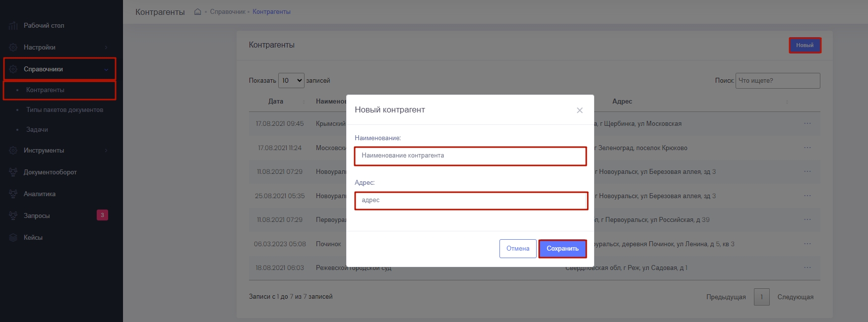Open the three-dot menu for first row
868x322 pixels.
click(x=807, y=123)
